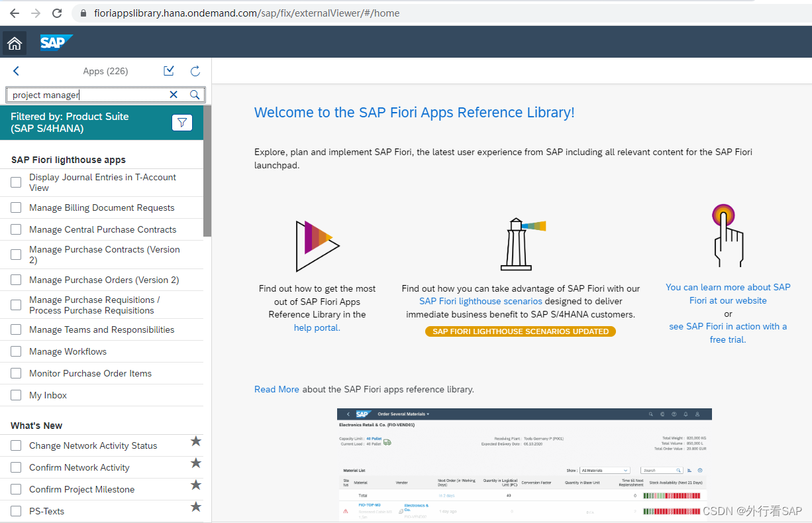The width and height of the screenshot is (812, 523).
Task: Check Manage Teams and Responsibilities
Action: tap(16, 329)
